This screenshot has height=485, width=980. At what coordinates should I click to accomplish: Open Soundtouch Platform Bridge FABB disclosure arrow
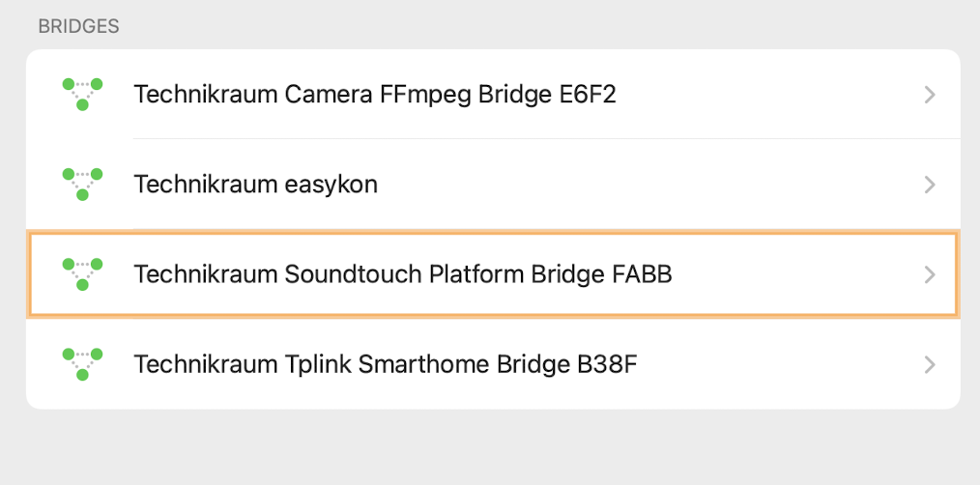tap(930, 275)
